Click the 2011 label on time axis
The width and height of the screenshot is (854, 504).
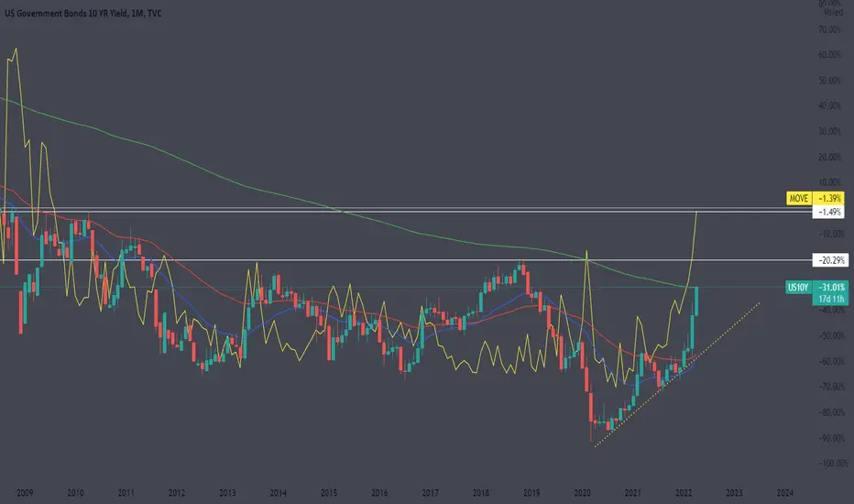pyautogui.click(x=126, y=493)
